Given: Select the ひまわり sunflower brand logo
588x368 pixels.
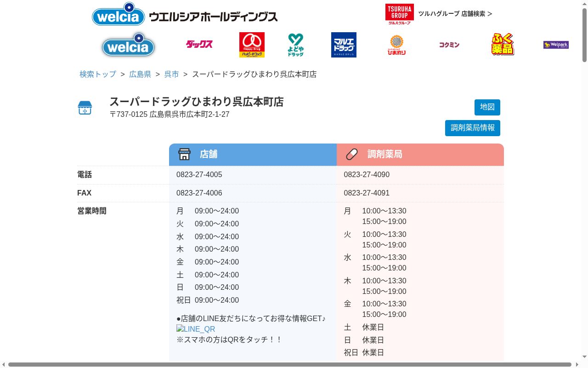Looking at the screenshot, I should tap(396, 45).
